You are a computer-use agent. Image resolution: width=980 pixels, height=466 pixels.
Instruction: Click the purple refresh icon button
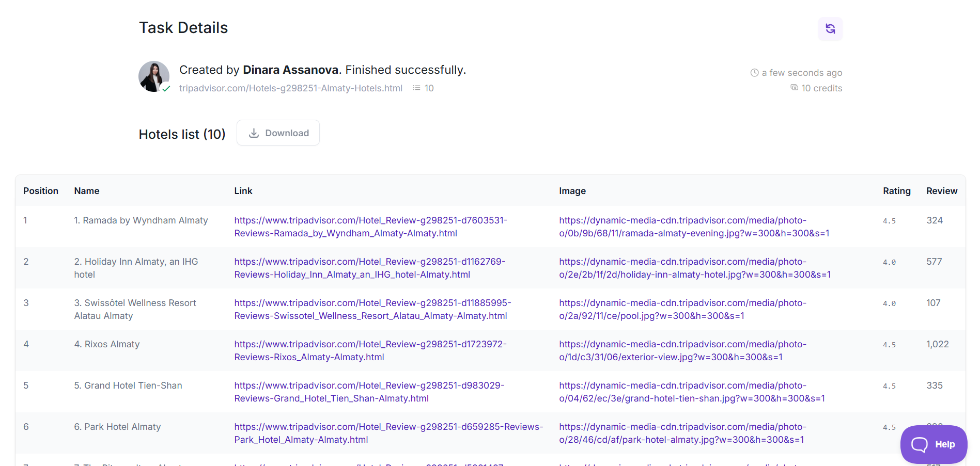click(x=830, y=29)
